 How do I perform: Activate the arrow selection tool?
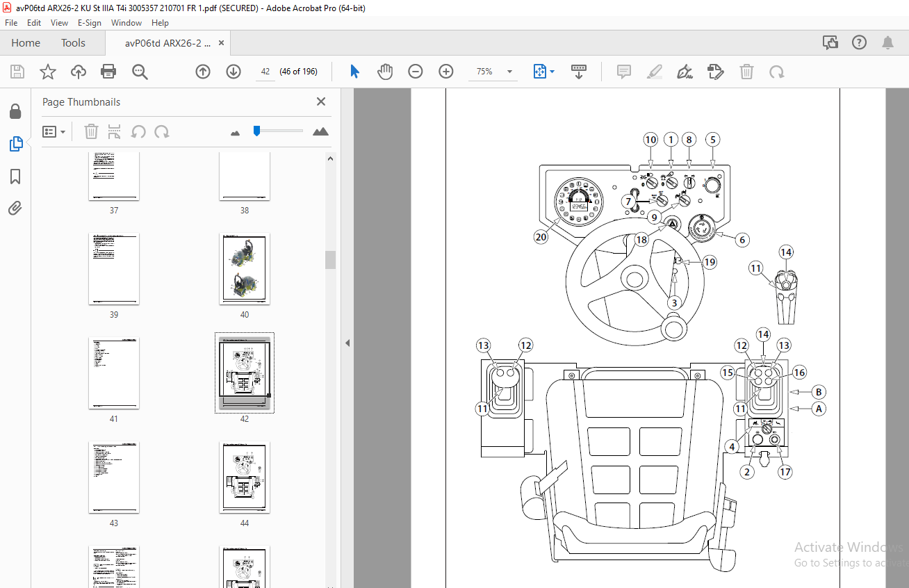(355, 72)
